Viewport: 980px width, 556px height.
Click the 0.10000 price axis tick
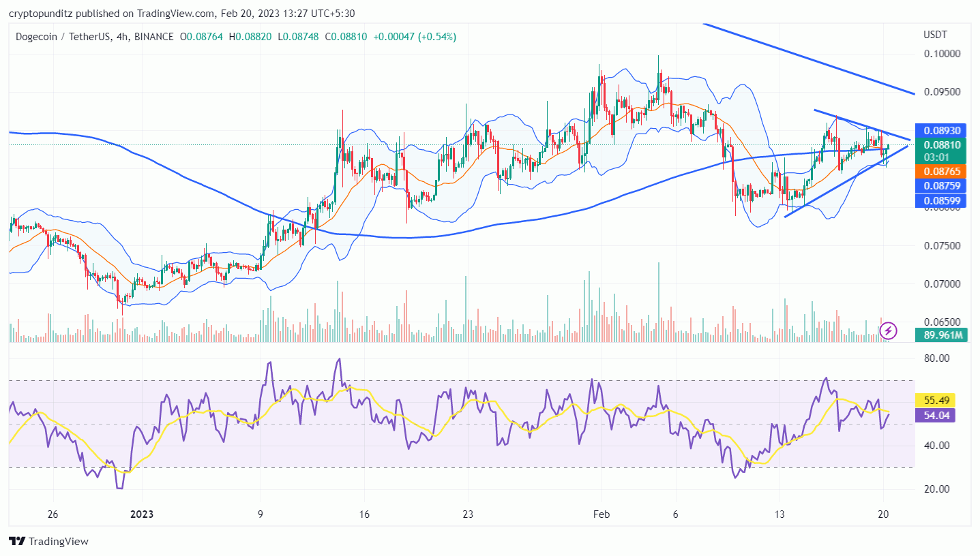pyautogui.click(x=941, y=54)
